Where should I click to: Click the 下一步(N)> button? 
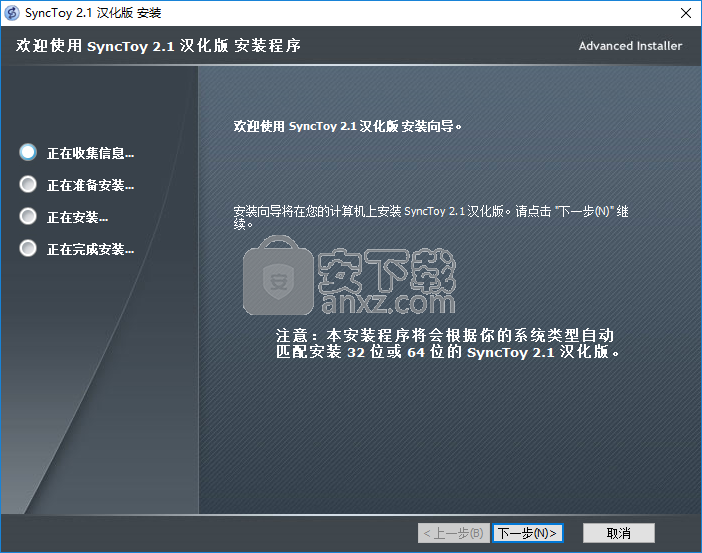click(x=527, y=533)
